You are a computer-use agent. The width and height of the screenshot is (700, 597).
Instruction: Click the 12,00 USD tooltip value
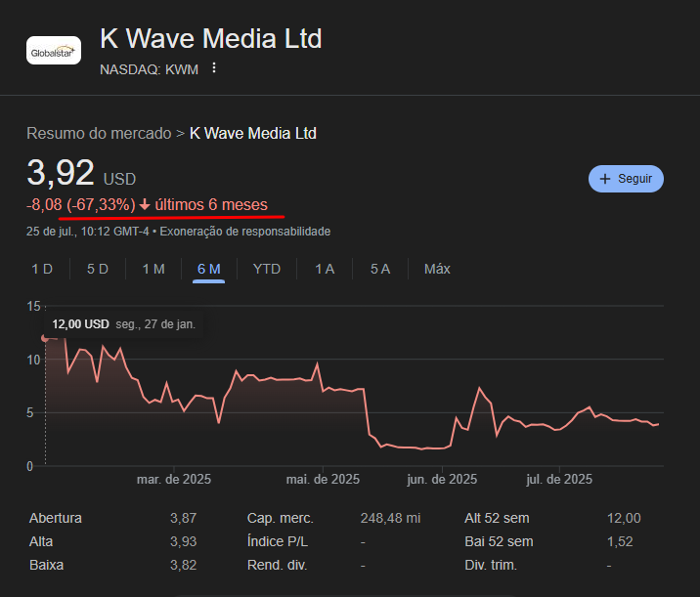(x=80, y=324)
